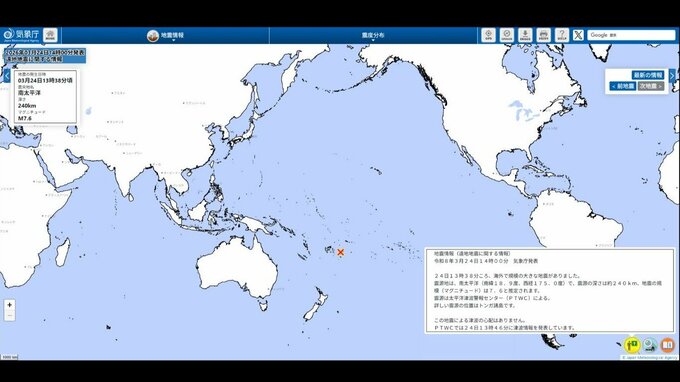This screenshot has height=382, width=680.
Task: Click the 最新の情報 button
Action: (648, 75)
